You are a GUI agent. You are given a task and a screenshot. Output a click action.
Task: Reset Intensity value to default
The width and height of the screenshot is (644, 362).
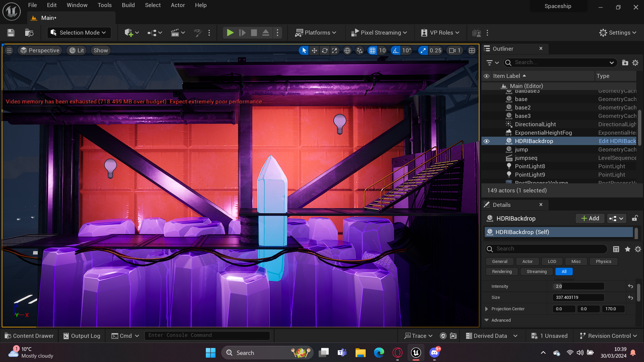point(631,286)
